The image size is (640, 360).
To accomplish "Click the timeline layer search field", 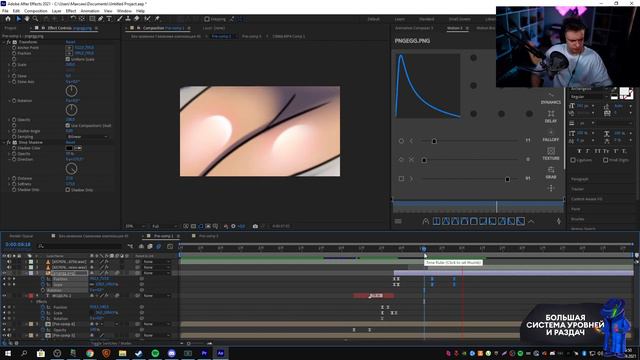I will coord(80,246).
